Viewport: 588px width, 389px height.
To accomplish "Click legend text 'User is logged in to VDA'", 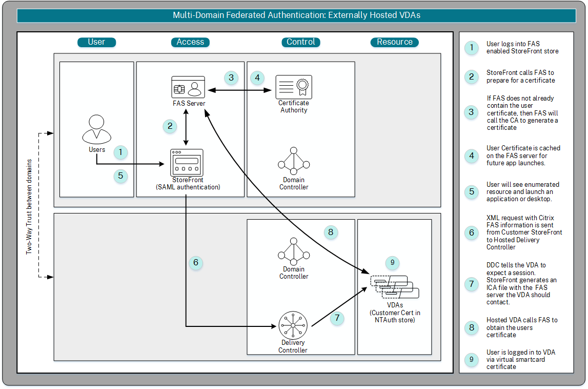I will (521, 359).
